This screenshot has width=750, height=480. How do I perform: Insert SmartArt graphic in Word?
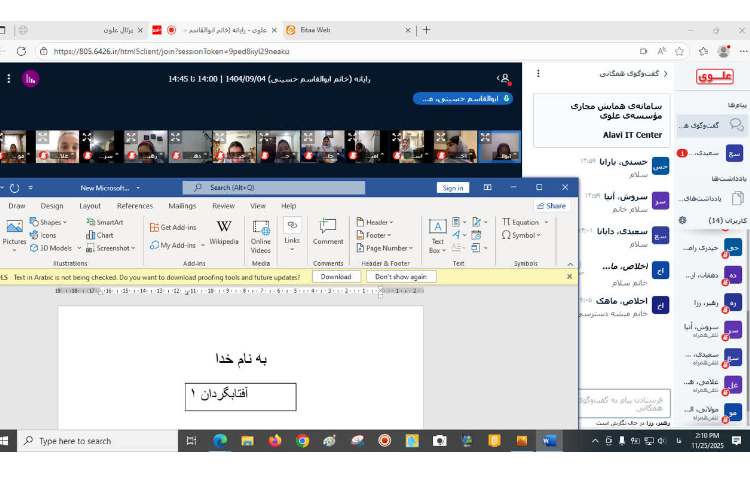point(105,222)
